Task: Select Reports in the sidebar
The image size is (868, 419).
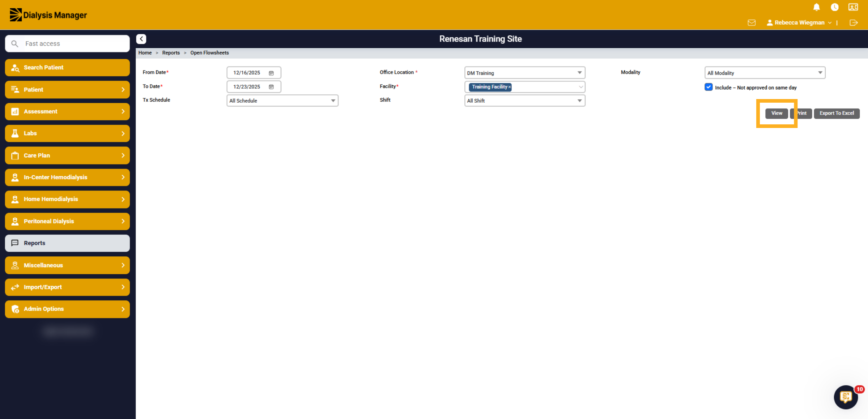Action: coord(67,243)
